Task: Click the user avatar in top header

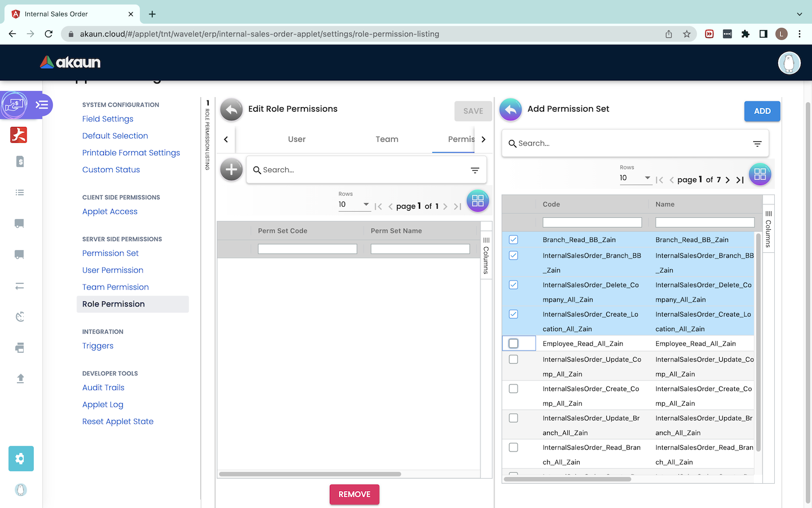Action: coord(789,63)
